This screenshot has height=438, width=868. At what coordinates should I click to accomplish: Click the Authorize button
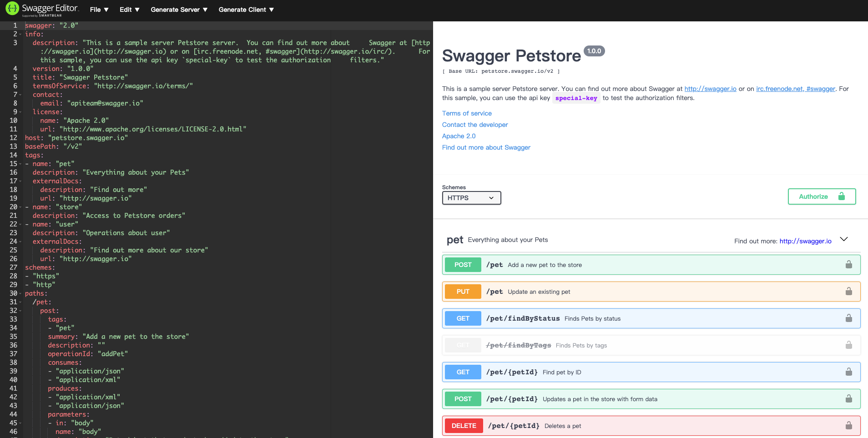click(x=822, y=196)
